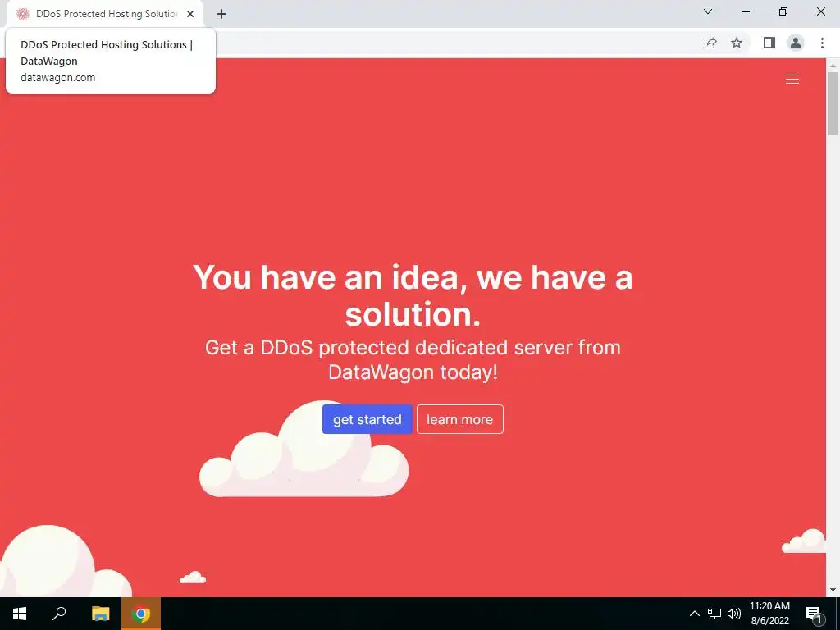Toggle the Chrome side panel

click(x=769, y=43)
